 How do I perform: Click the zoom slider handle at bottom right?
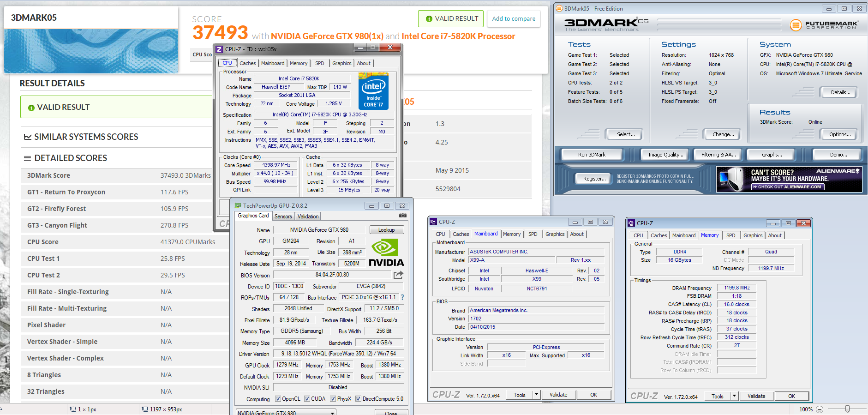pyautogui.click(x=847, y=409)
